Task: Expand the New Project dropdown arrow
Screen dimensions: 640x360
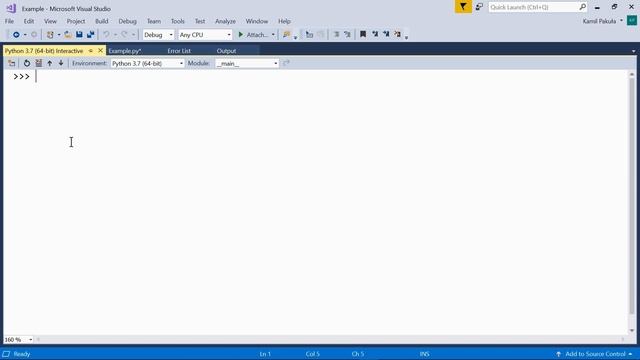Action: tap(59, 35)
